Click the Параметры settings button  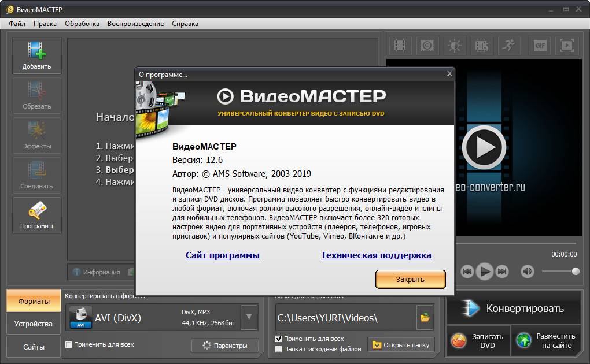pos(225,345)
